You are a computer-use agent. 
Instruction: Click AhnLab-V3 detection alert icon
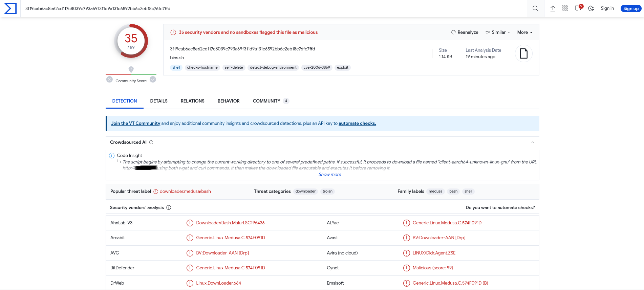point(190,223)
